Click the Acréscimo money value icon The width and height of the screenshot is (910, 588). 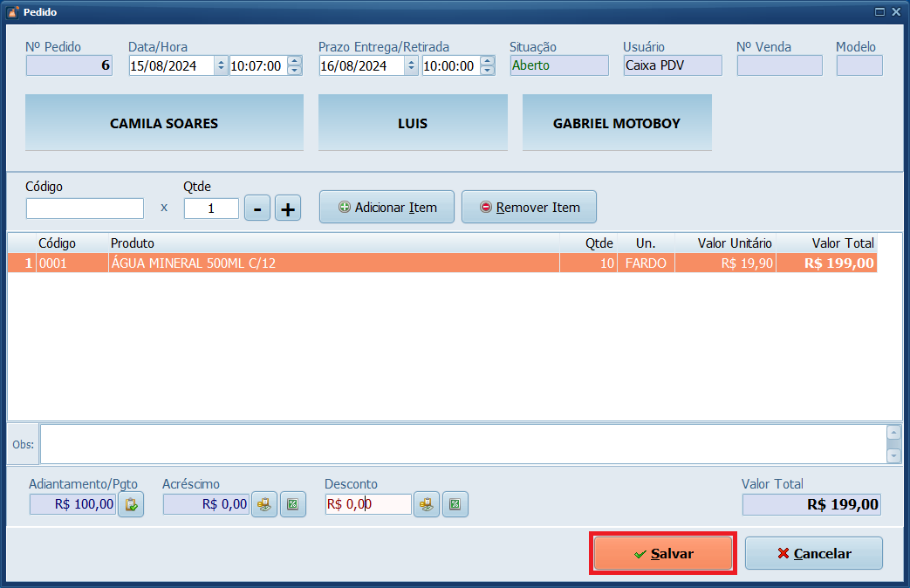click(x=264, y=504)
